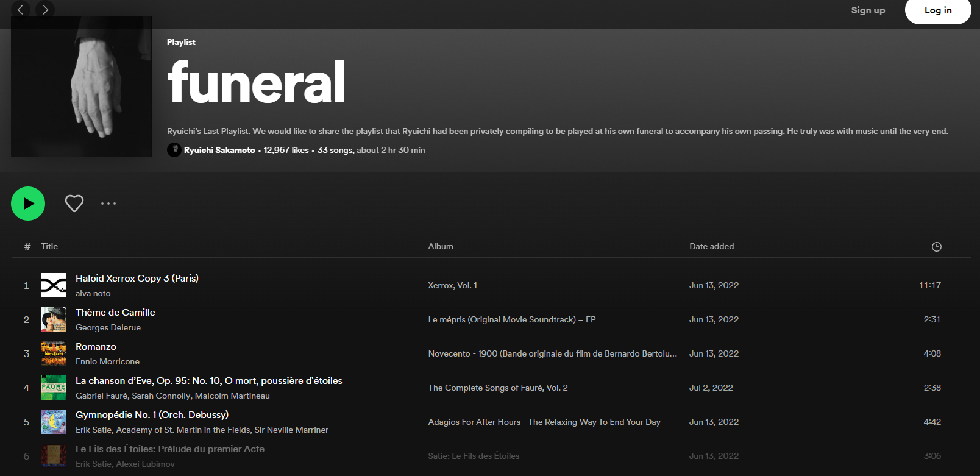Open album Satie: Le Fils des Étoiles
Image resolution: width=980 pixels, height=476 pixels.
click(474, 456)
